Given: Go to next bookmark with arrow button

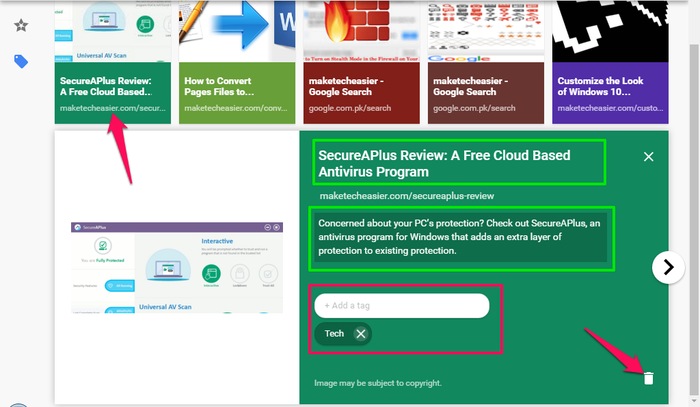Looking at the screenshot, I should click(x=668, y=267).
